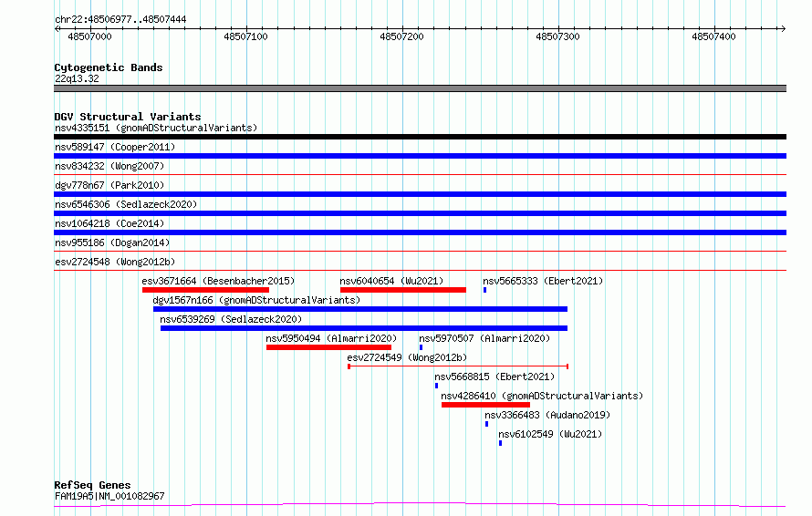Select the nsv1064218 (Coe2014) blue bar
This screenshot has height=516, width=812.
click(x=420, y=232)
